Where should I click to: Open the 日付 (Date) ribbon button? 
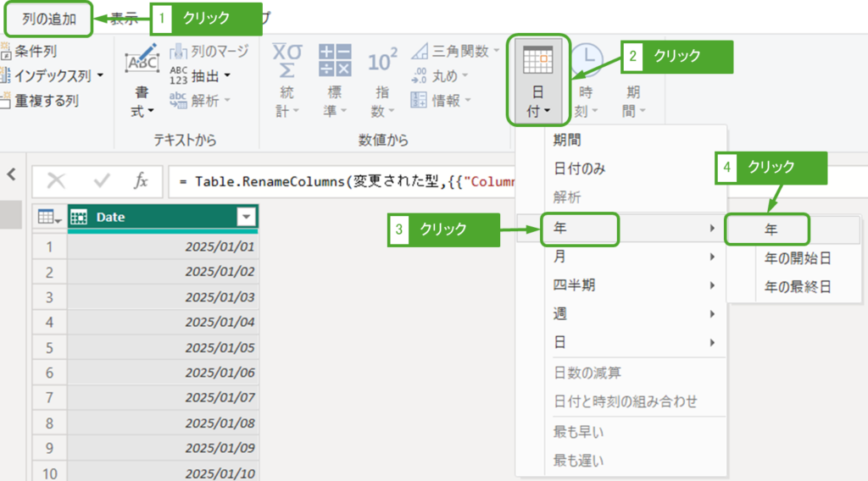pyautogui.click(x=538, y=80)
